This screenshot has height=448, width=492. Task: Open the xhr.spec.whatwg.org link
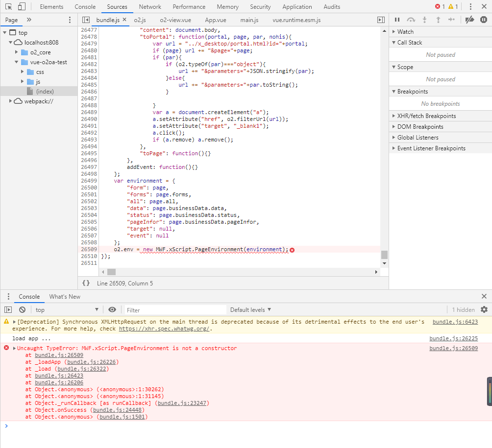[164, 329]
